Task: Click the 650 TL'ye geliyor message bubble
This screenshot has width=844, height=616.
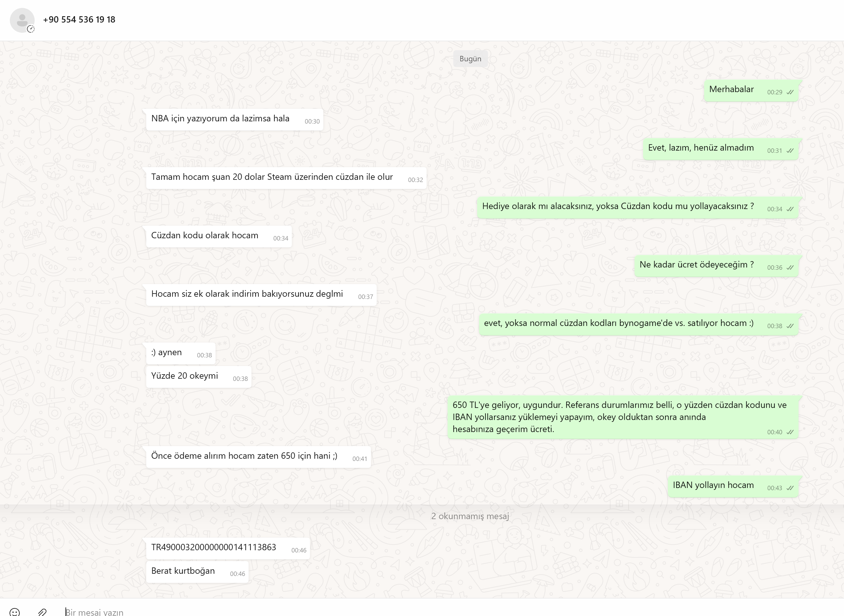Action: pyautogui.click(x=623, y=417)
